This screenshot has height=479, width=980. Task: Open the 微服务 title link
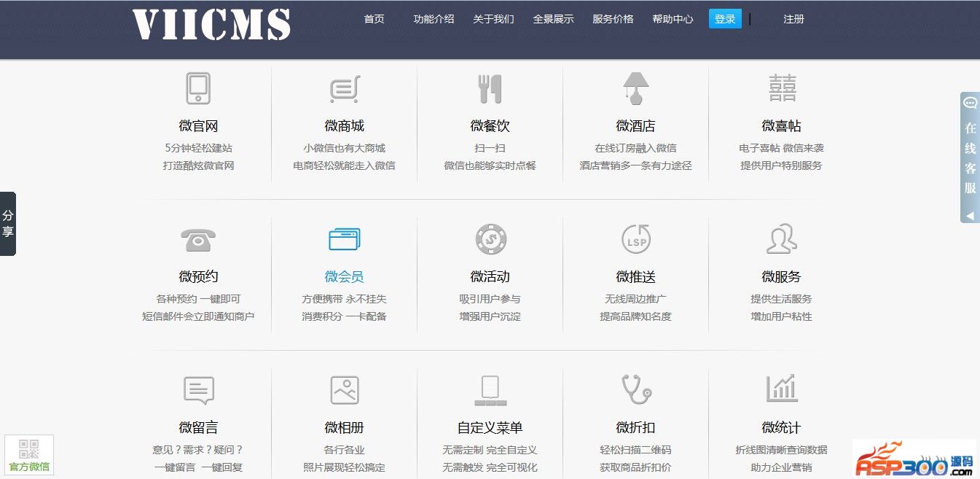click(x=781, y=277)
